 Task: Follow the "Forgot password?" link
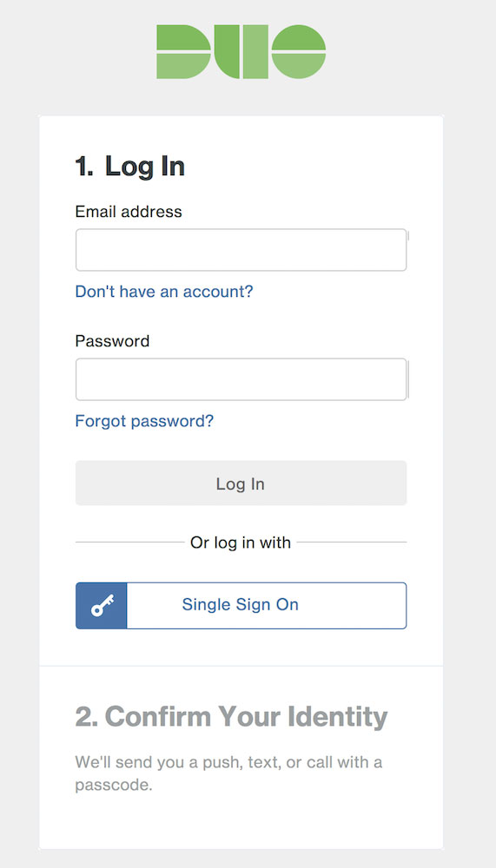click(144, 421)
